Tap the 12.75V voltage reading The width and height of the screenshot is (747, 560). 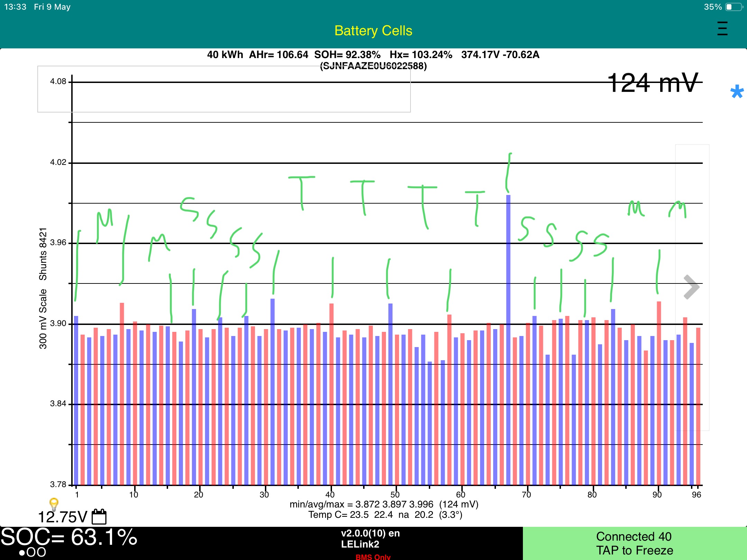pyautogui.click(x=62, y=517)
